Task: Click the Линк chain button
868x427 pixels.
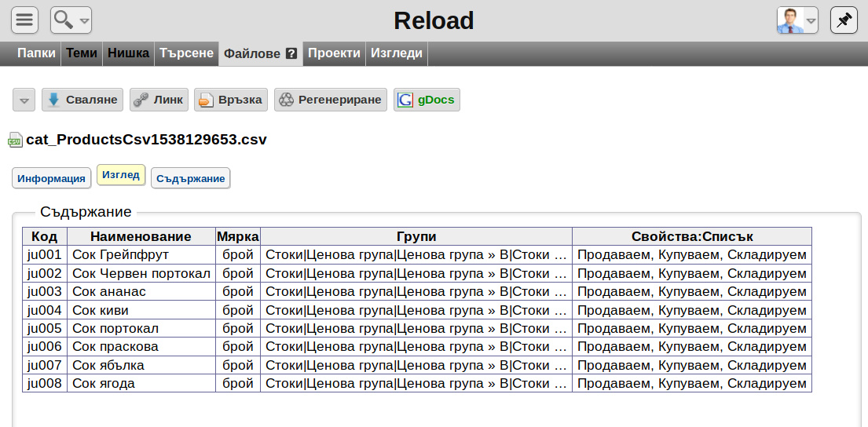Action: (159, 100)
